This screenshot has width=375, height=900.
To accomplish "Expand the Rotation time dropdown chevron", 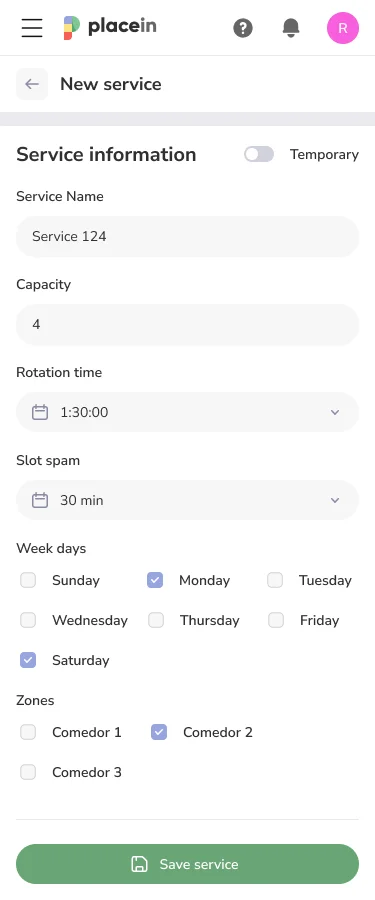I will coord(335,412).
